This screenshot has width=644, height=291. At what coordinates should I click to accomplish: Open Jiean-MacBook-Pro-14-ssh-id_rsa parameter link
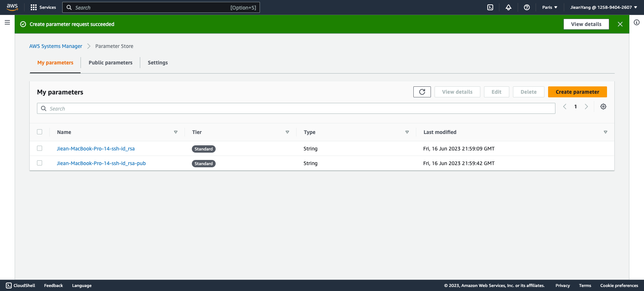96,149
